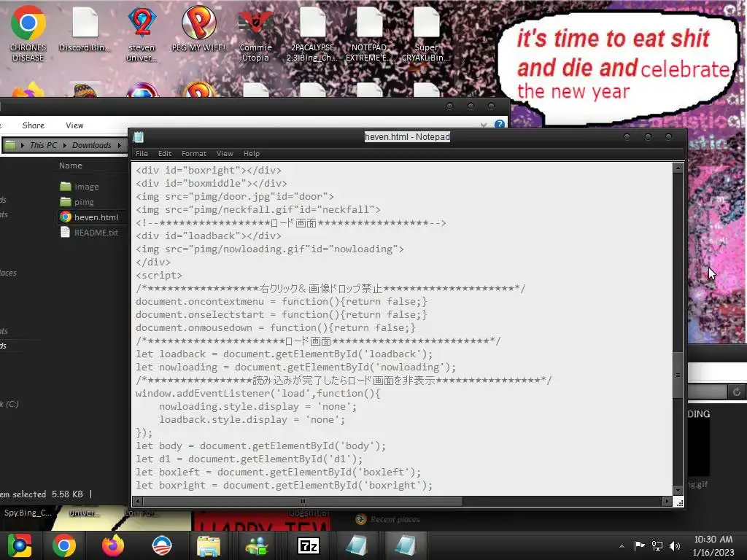Launch the steven univer... desktop icon
Viewport: 747px width, 560px height.
(142, 34)
